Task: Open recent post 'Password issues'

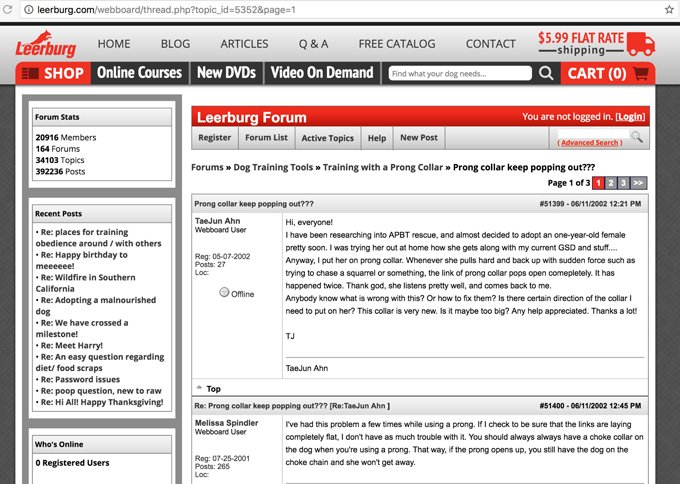Action: [x=80, y=379]
